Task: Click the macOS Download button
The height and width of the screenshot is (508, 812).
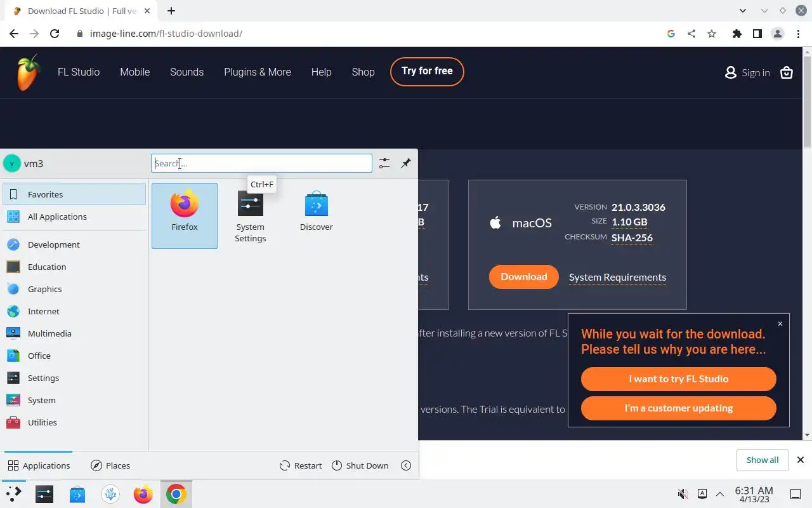Action: tap(523, 277)
